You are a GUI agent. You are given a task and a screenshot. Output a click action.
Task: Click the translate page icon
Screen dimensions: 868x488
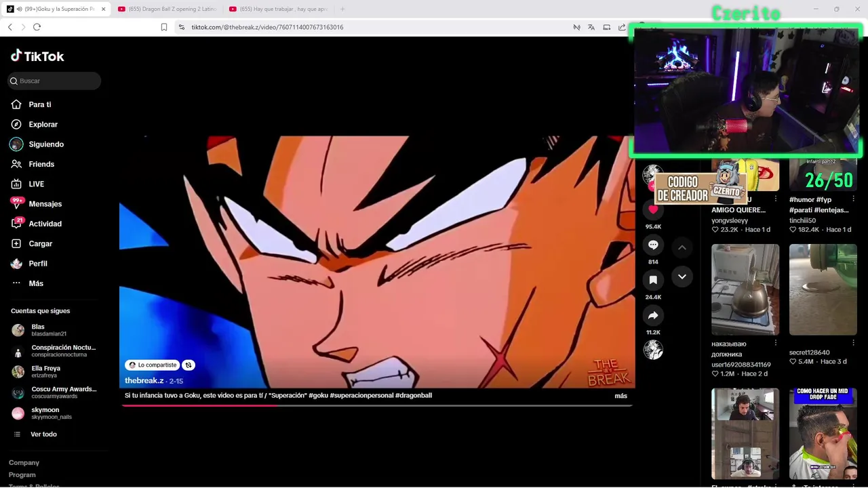pos(591,27)
